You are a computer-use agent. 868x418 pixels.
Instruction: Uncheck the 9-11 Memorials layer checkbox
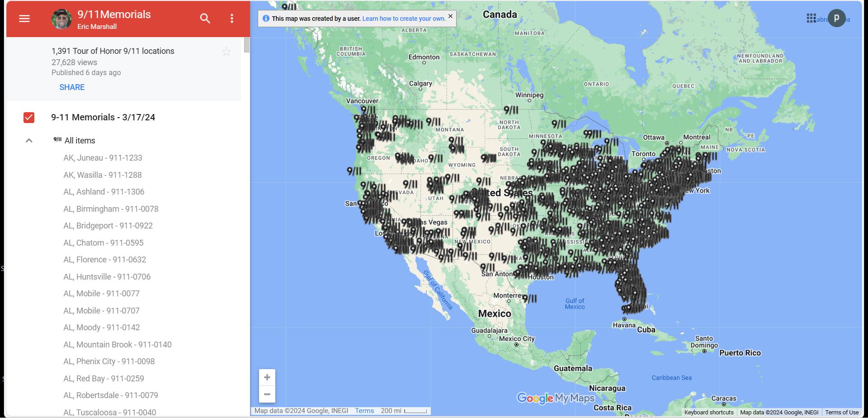pyautogui.click(x=29, y=118)
